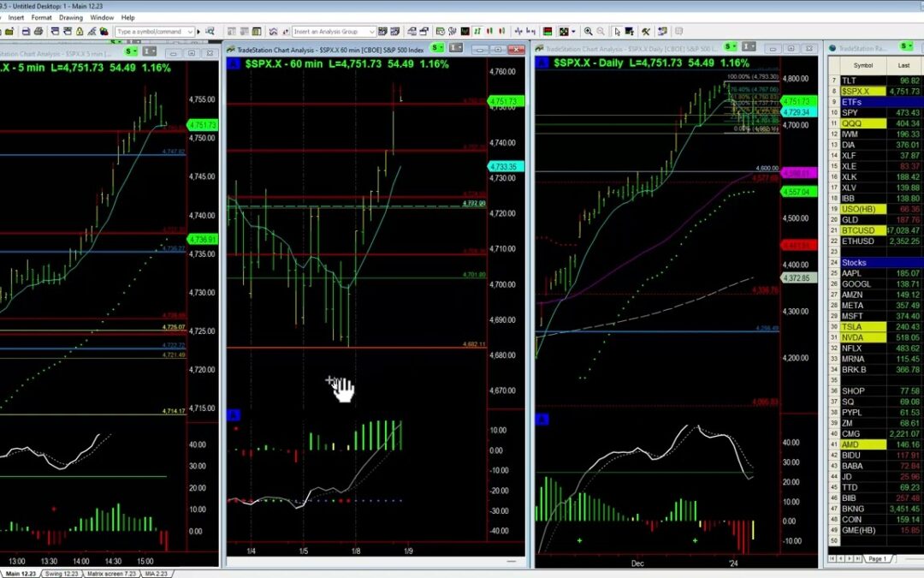Click the Last column header in RadarScreen
Viewport: 924px width, 578px height.
[x=904, y=65]
